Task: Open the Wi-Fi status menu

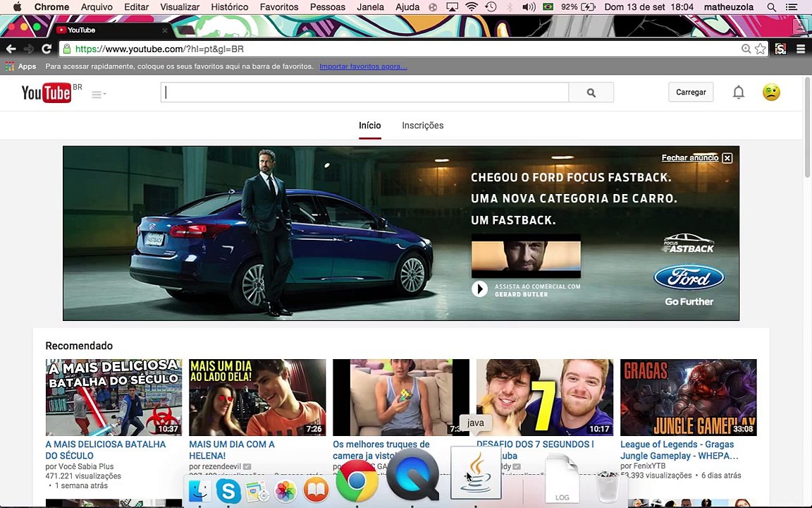Action: click(472, 7)
